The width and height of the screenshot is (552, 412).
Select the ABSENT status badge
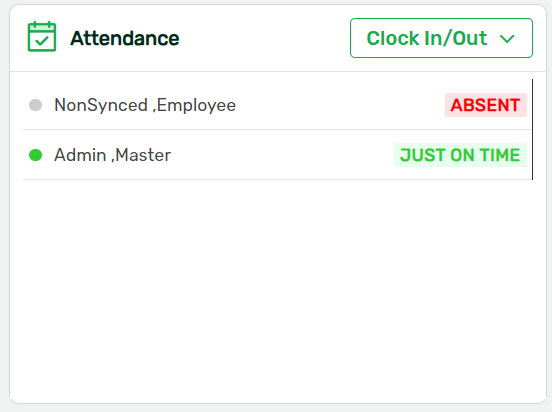pyautogui.click(x=486, y=105)
